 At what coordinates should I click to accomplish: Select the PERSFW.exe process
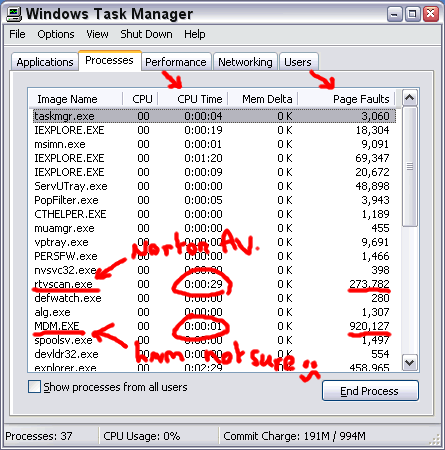tap(214, 256)
